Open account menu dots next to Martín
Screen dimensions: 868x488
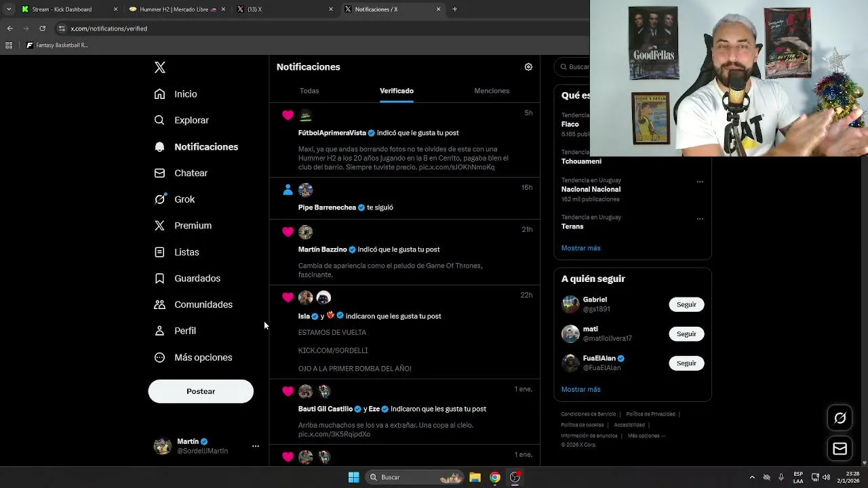[x=256, y=446]
